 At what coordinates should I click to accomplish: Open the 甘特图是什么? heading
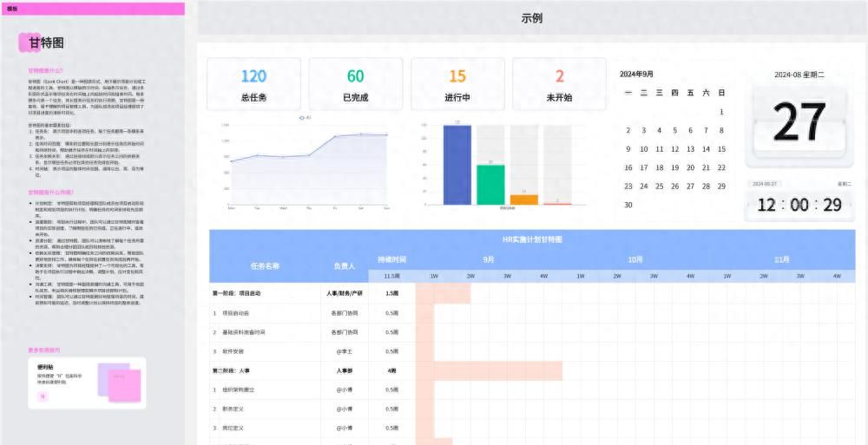(46, 70)
